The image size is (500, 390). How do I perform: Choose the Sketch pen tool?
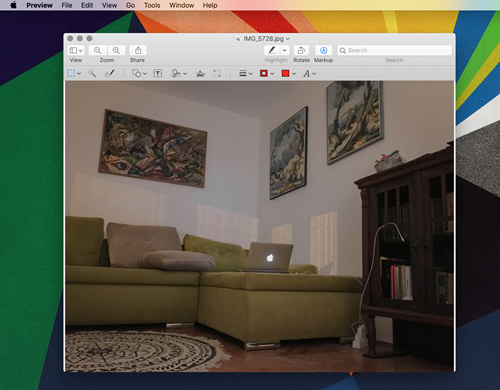[110, 73]
